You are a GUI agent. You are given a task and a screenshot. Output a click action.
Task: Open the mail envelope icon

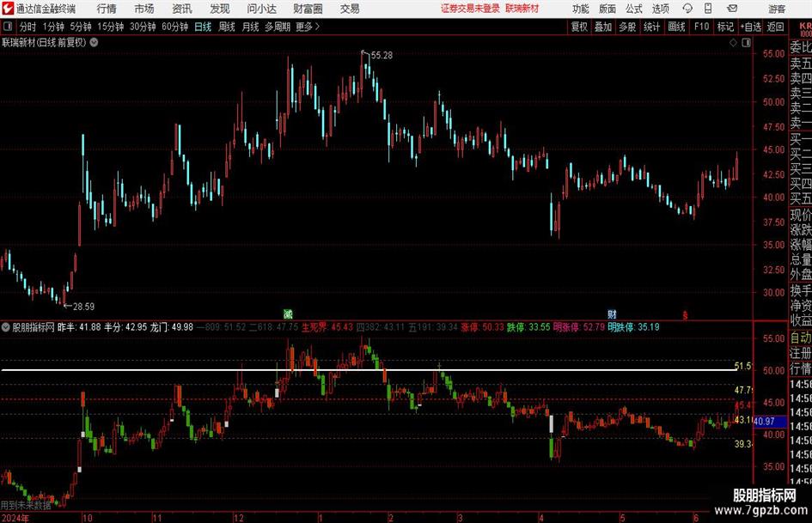tap(732, 9)
